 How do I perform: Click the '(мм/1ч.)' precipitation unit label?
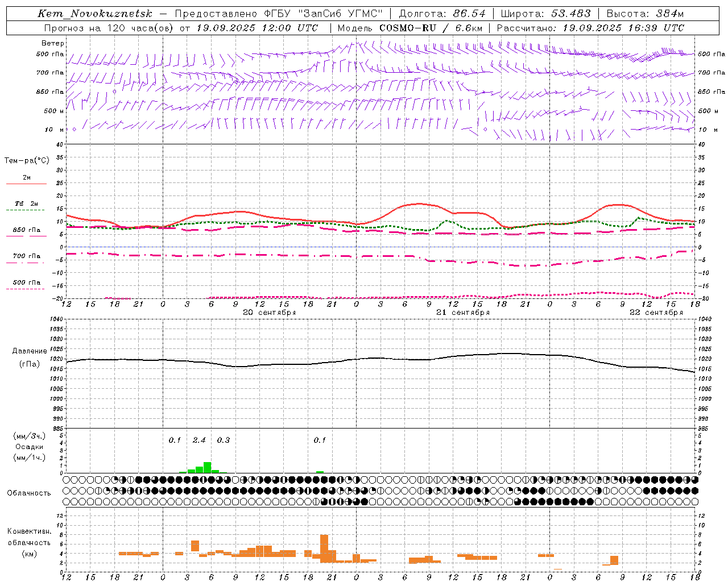(30, 458)
